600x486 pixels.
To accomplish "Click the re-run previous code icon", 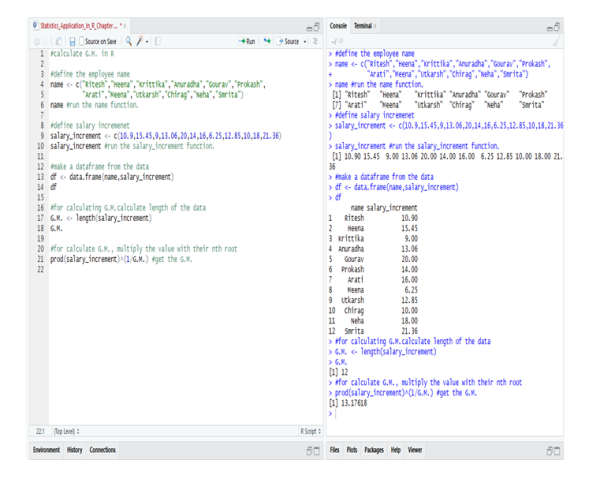I will click(268, 41).
